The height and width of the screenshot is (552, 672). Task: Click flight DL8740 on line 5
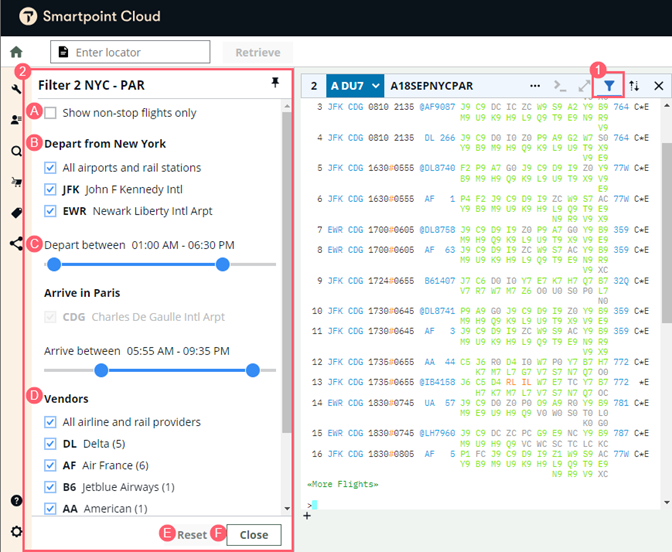tap(437, 168)
